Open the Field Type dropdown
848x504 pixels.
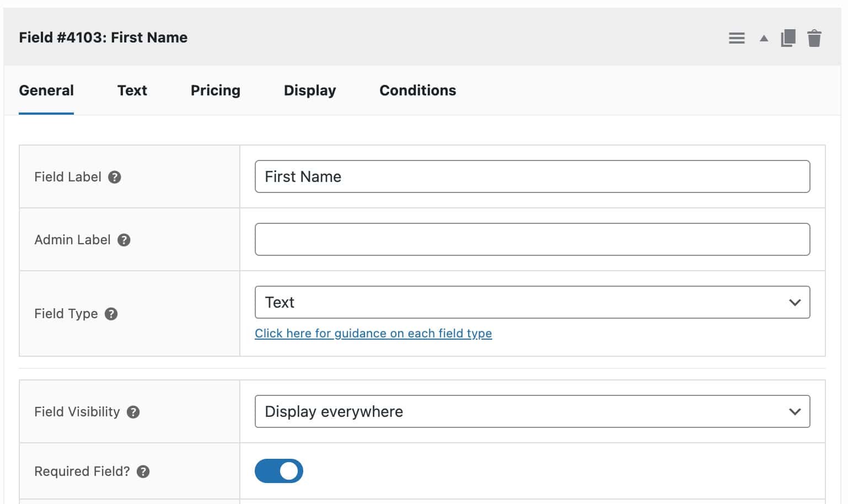[532, 302]
